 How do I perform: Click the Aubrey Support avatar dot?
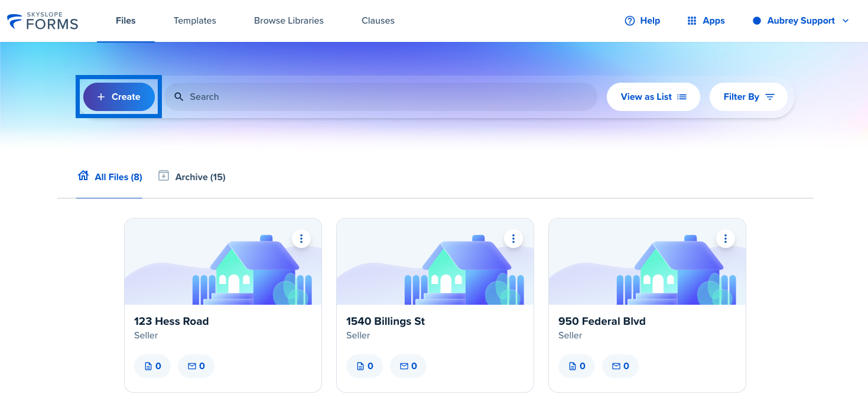pyautogui.click(x=757, y=21)
